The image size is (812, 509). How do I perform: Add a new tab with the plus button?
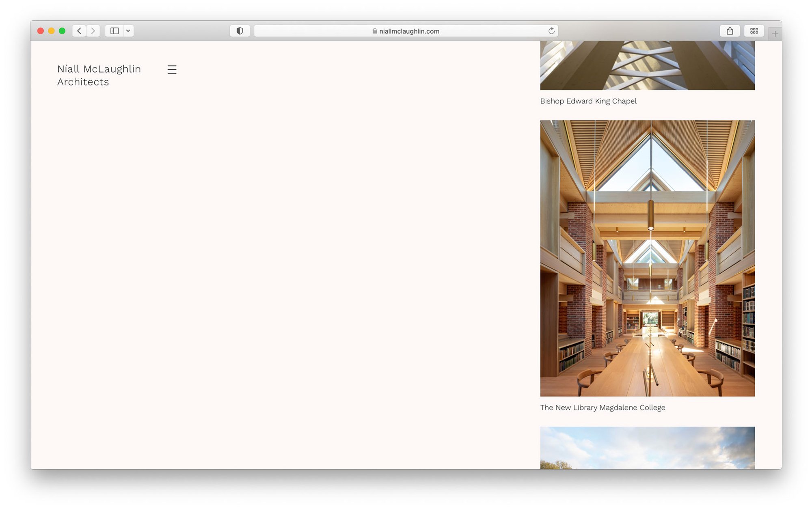[775, 34]
